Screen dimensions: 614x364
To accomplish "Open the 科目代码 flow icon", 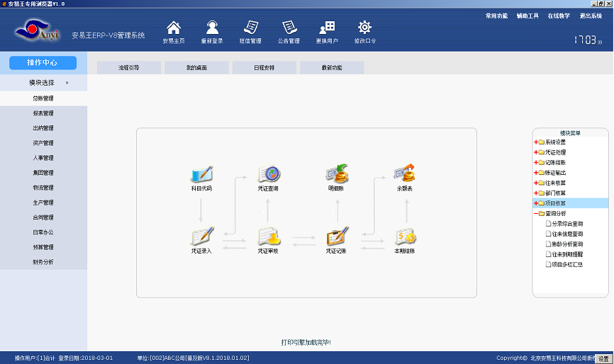I will (x=201, y=174).
